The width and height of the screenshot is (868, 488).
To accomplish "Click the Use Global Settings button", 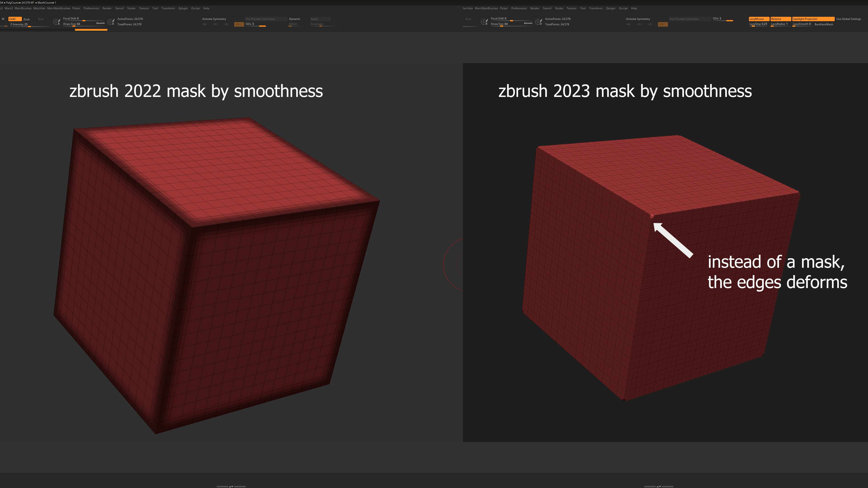I will [x=848, y=19].
